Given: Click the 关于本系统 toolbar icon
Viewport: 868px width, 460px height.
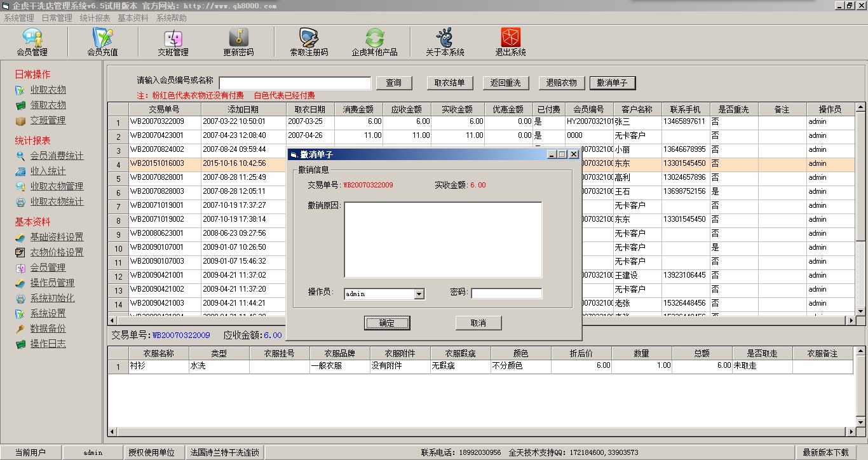Looking at the screenshot, I should 445,37.
